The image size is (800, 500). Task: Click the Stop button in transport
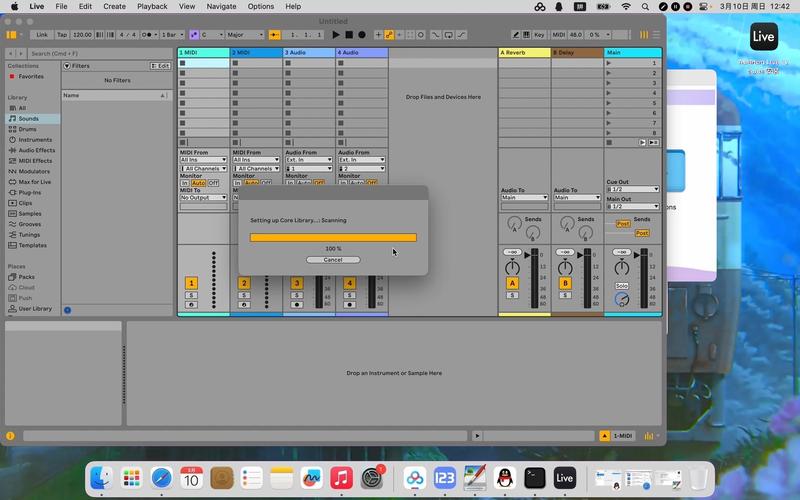coord(349,35)
